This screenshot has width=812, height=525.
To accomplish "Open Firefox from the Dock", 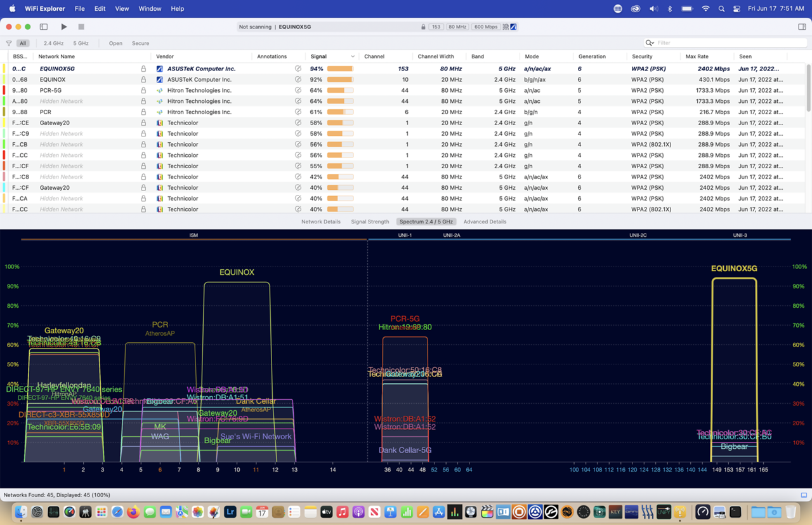I will (x=133, y=512).
